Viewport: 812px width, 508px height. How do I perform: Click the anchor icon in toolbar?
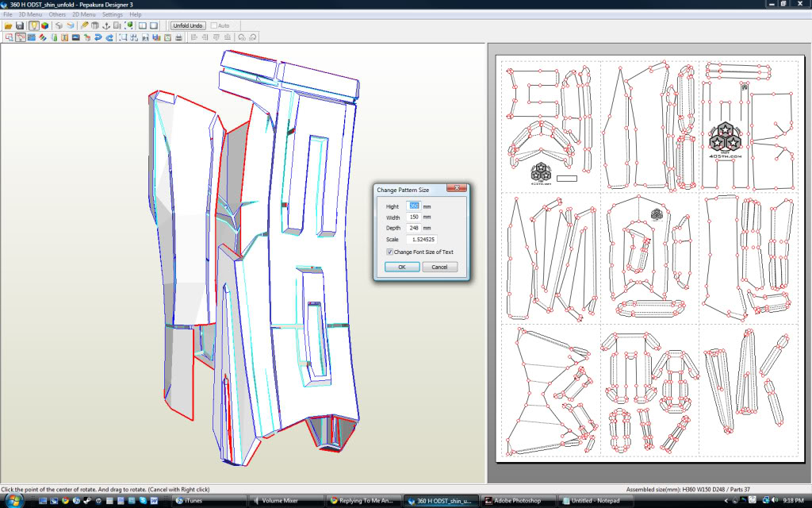click(106, 25)
